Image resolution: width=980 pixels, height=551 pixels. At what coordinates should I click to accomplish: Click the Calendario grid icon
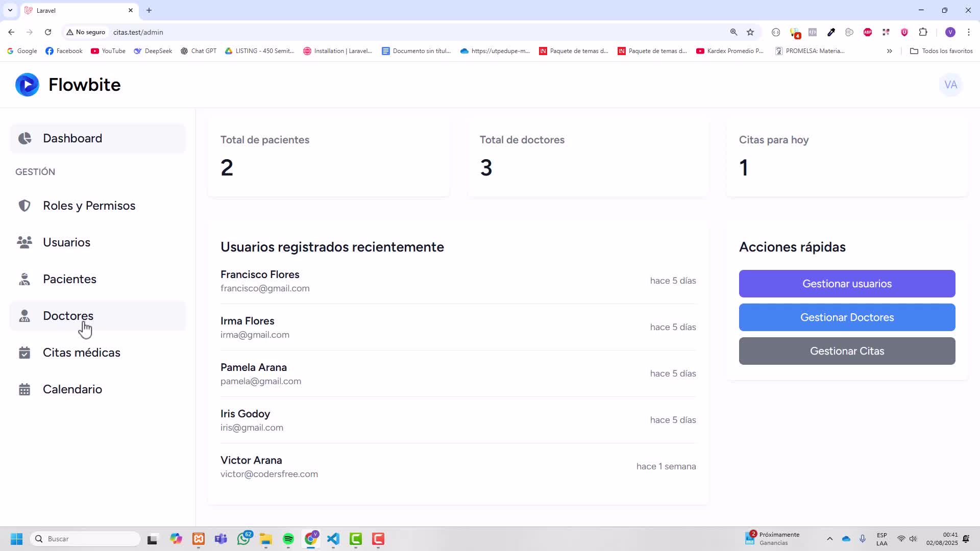coord(24,389)
